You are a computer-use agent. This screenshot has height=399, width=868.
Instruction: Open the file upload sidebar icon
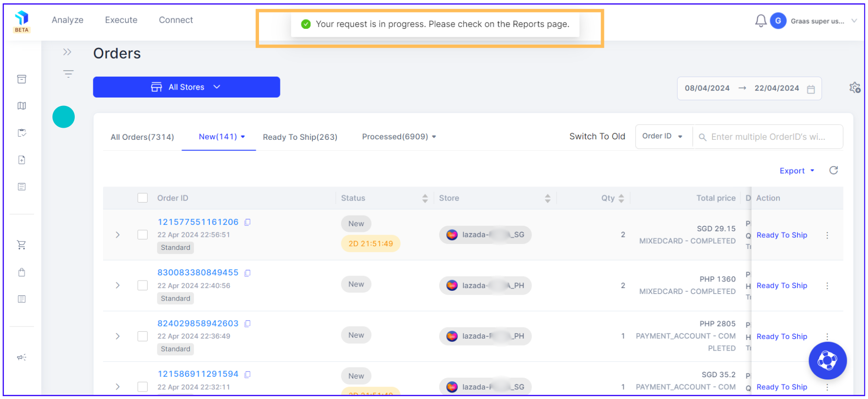point(22,160)
